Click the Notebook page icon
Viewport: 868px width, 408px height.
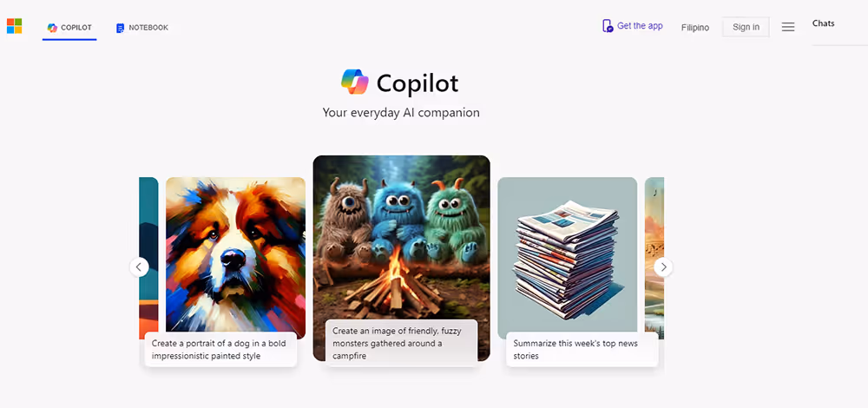pyautogui.click(x=120, y=28)
